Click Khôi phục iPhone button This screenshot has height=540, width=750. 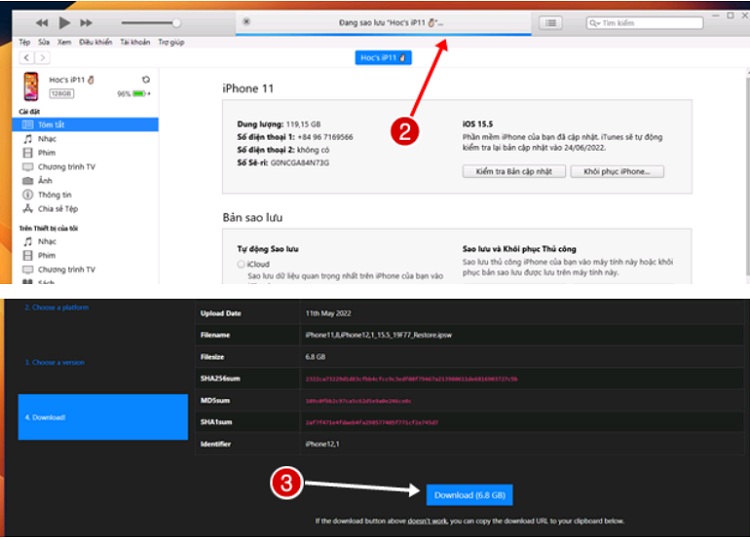617,171
